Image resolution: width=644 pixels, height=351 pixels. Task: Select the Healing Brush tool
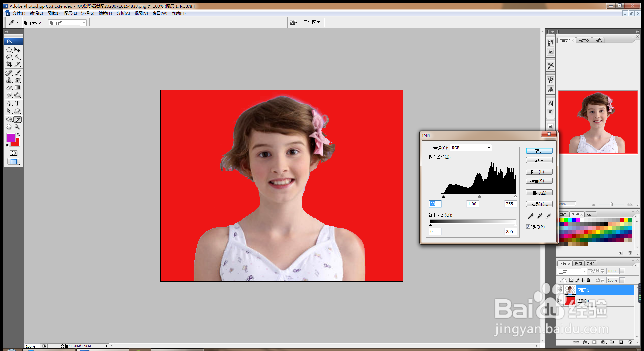click(9, 73)
